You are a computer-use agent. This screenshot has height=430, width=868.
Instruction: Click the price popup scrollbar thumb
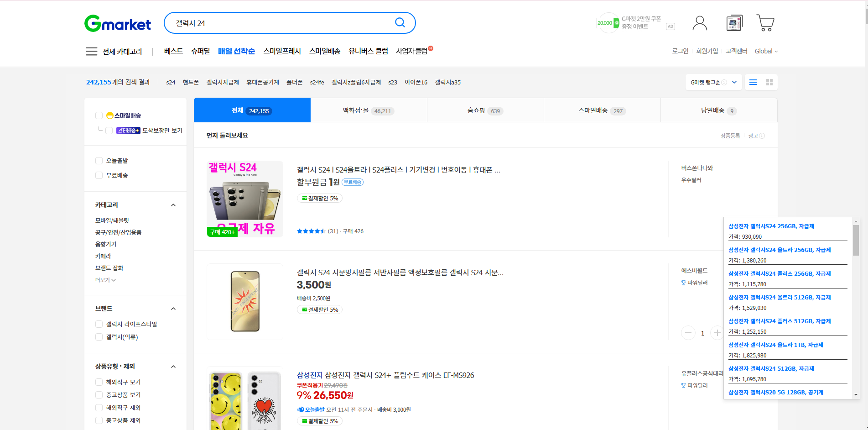856,240
